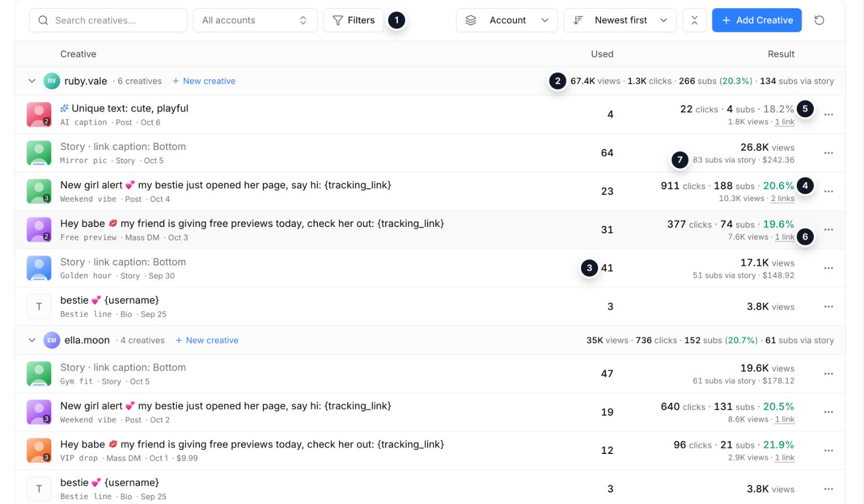Collapse the ella.moon account group

coord(32,340)
